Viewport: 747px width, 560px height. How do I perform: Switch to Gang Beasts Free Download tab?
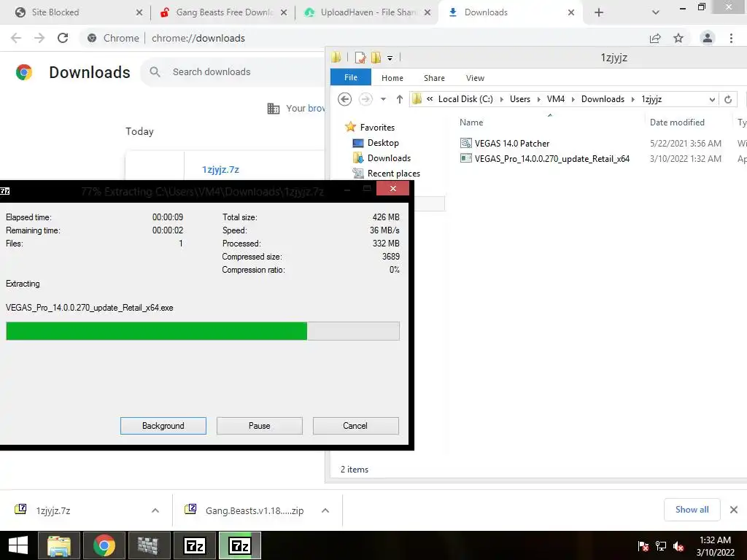[x=224, y=12]
